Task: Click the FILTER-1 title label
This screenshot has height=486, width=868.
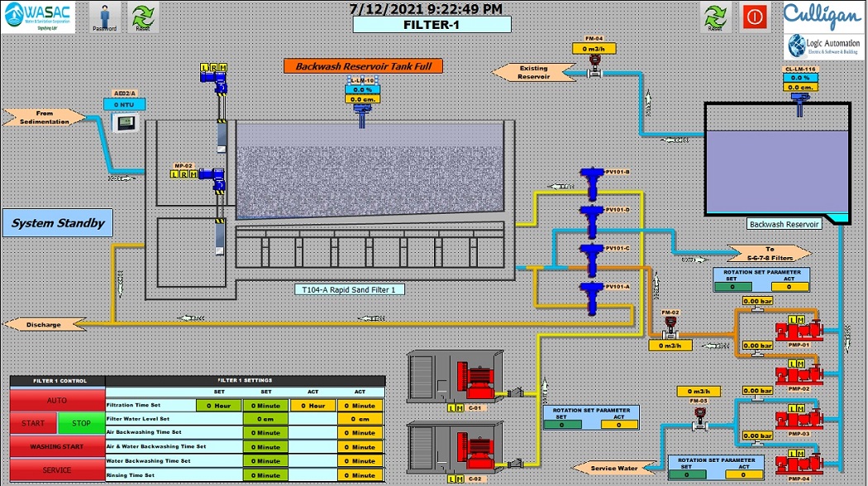Action: 431,25
